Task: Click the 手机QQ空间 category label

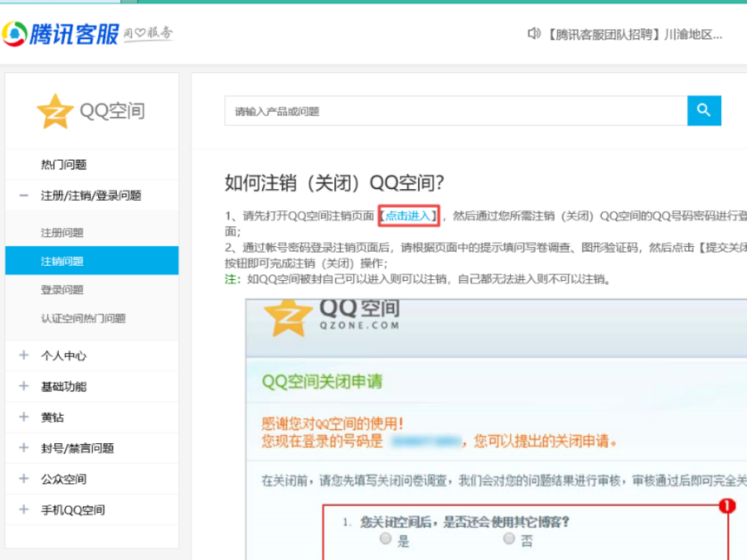Action: coord(73,510)
